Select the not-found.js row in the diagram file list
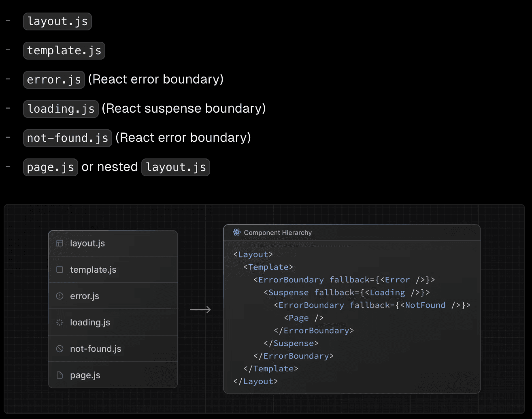The width and height of the screenshot is (532, 419). [x=113, y=348]
